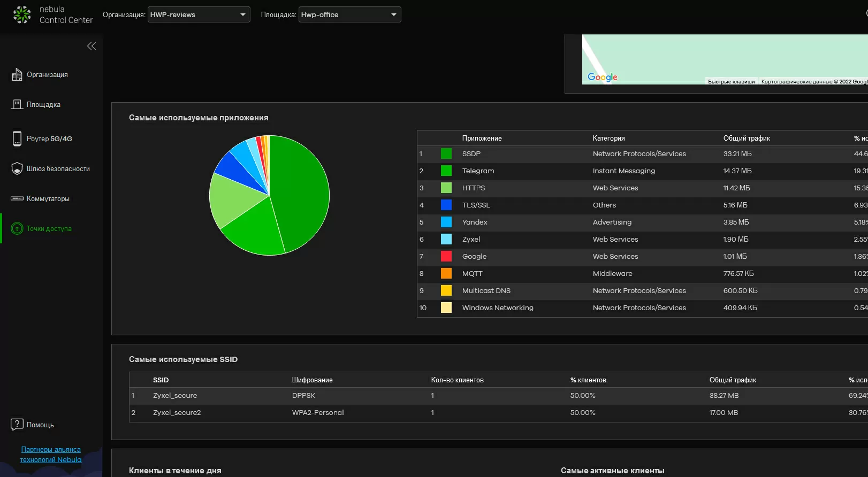The height and width of the screenshot is (477, 868).
Task: Click the Шифрование column header
Action: [x=312, y=380]
